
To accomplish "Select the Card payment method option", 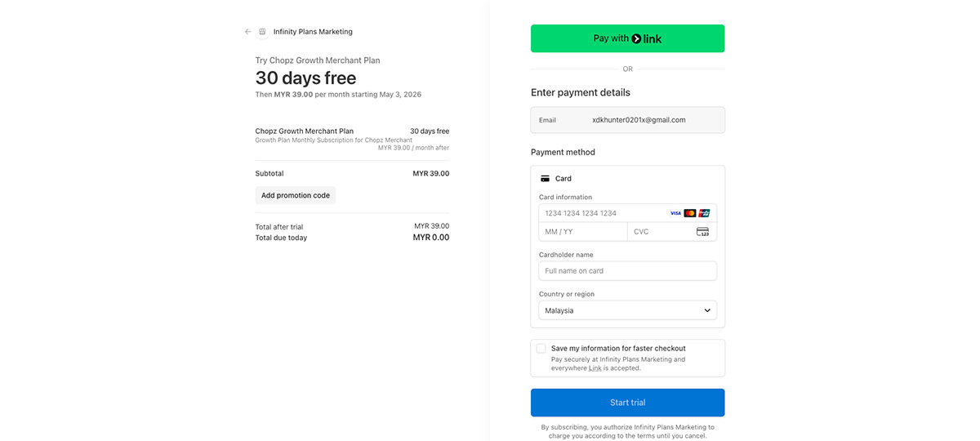I will (563, 178).
